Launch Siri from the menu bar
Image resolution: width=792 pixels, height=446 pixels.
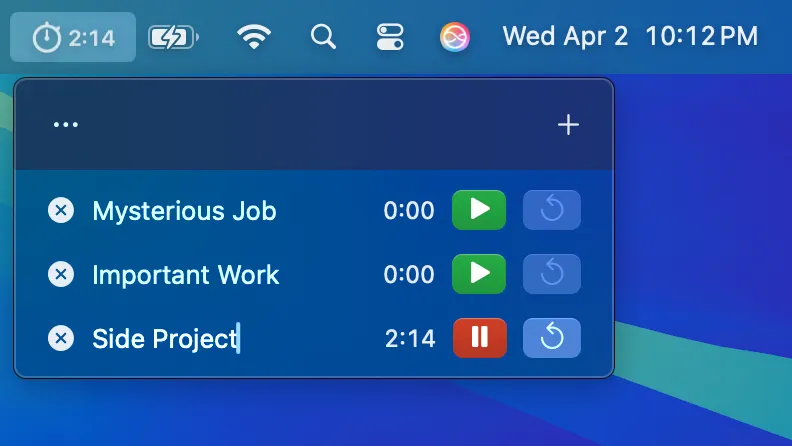tap(455, 37)
